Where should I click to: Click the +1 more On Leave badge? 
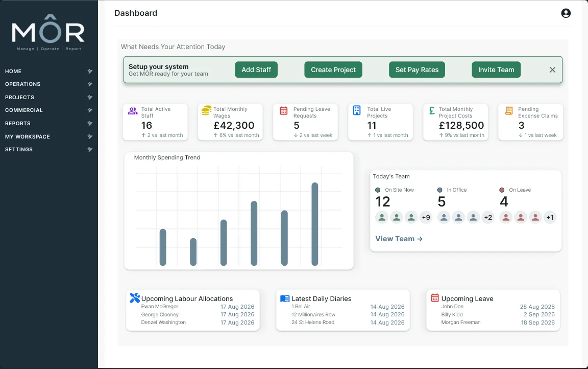(x=550, y=217)
